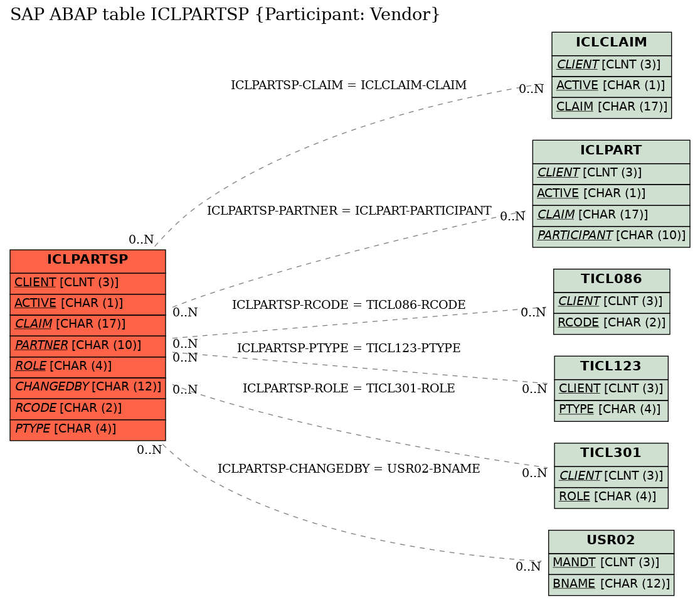Click the CLIENT [CLNT (3)] row in ICLPARTSP
Screen dimensions: 700x602
pos(88,283)
